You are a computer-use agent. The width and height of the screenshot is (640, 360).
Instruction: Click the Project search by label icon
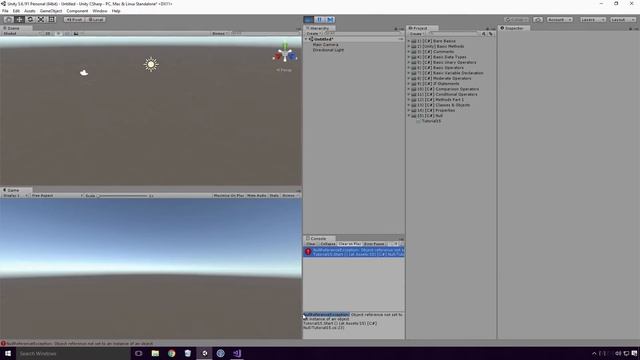click(491, 34)
